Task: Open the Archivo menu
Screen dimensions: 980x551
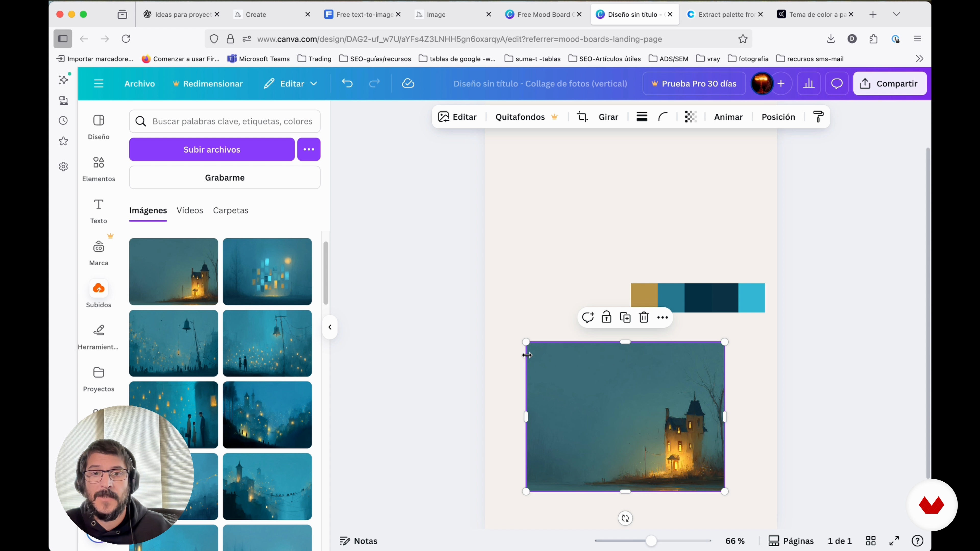Action: (140, 84)
